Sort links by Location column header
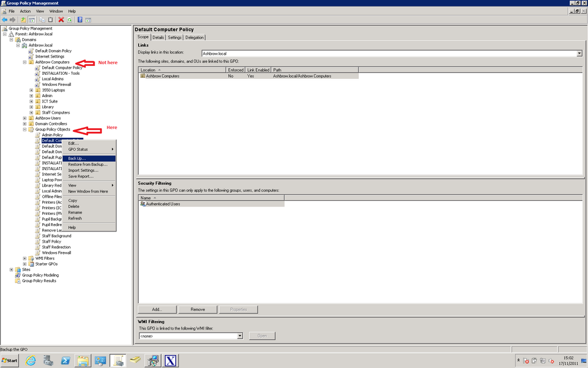The width and height of the screenshot is (588, 368). point(182,70)
